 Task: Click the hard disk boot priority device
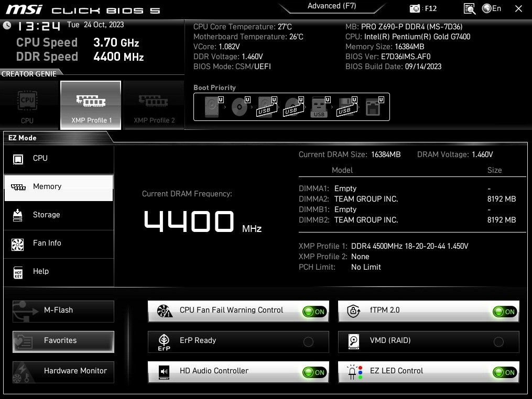213,107
